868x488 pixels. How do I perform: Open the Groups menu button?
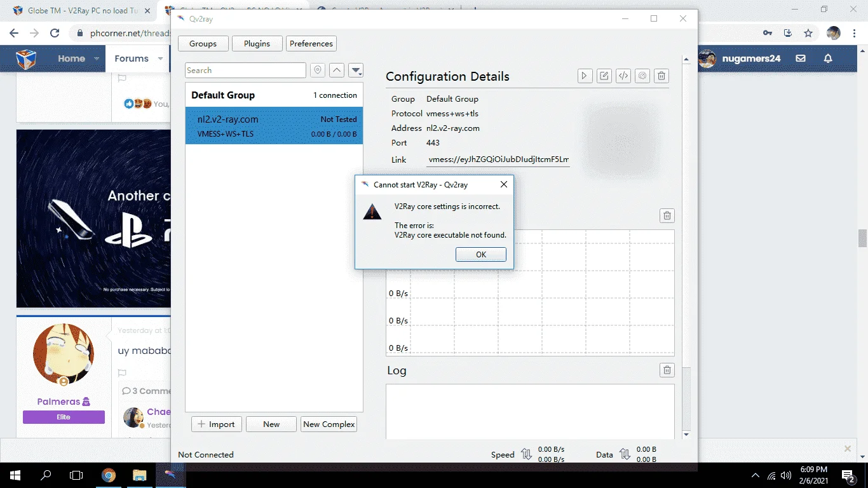pyautogui.click(x=203, y=44)
